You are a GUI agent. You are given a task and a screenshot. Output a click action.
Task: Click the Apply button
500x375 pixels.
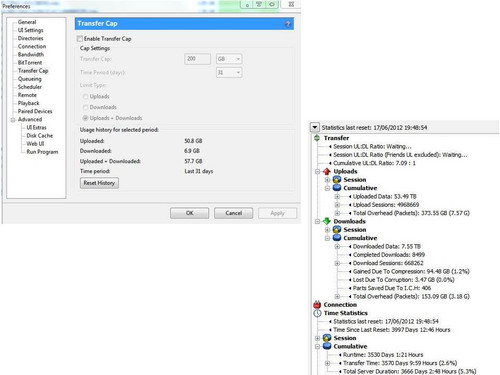(277, 213)
